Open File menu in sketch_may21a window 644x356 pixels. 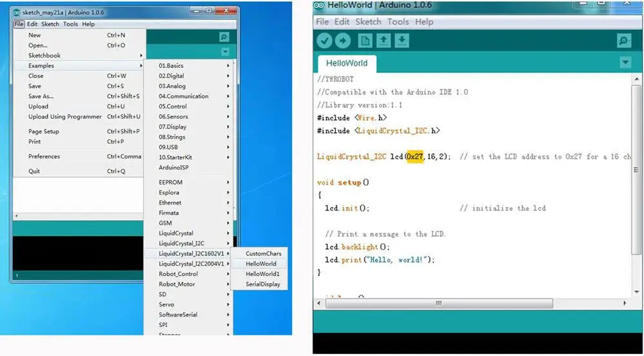coord(19,25)
